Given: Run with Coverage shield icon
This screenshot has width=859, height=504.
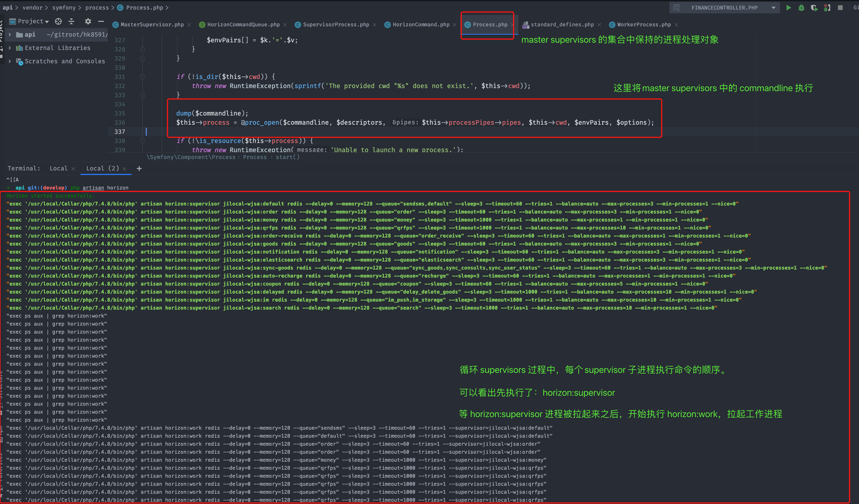Looking at the screenshot, I should (x=814, y=7).
